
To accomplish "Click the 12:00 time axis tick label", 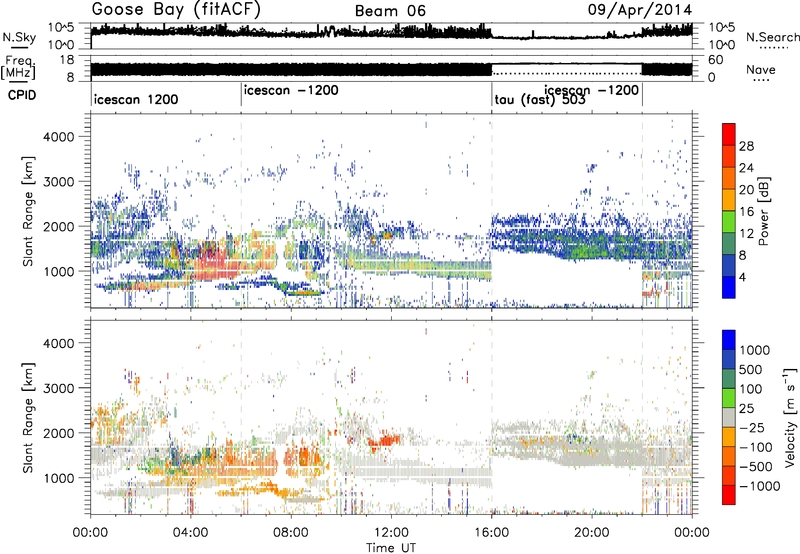I will [x=391, y=533].
